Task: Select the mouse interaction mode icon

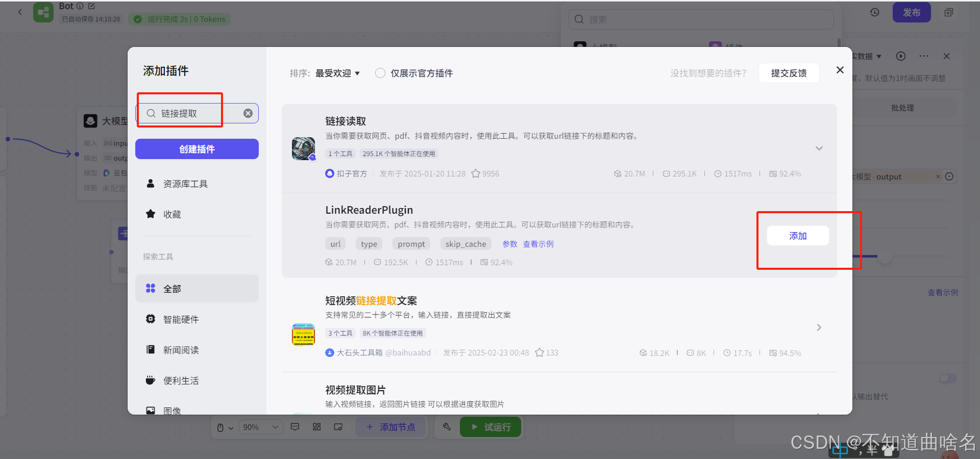Action: pyautogui.click(x=220, y=427)
